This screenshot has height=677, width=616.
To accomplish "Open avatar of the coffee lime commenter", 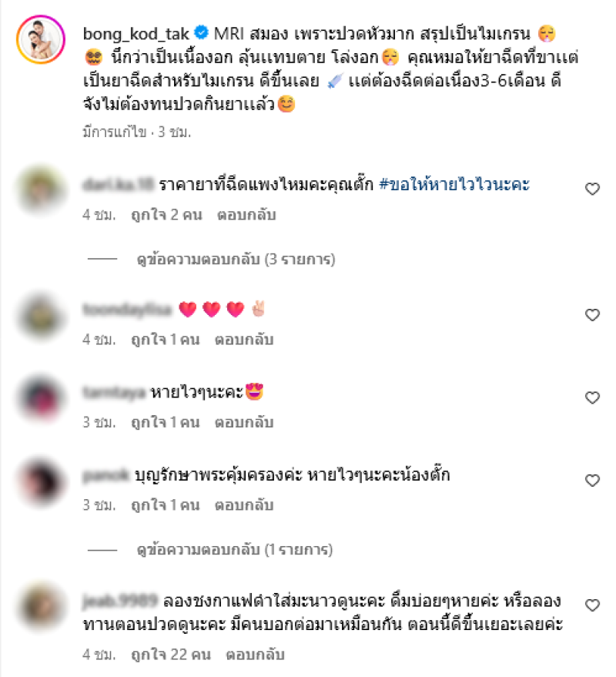I will 41,606.
